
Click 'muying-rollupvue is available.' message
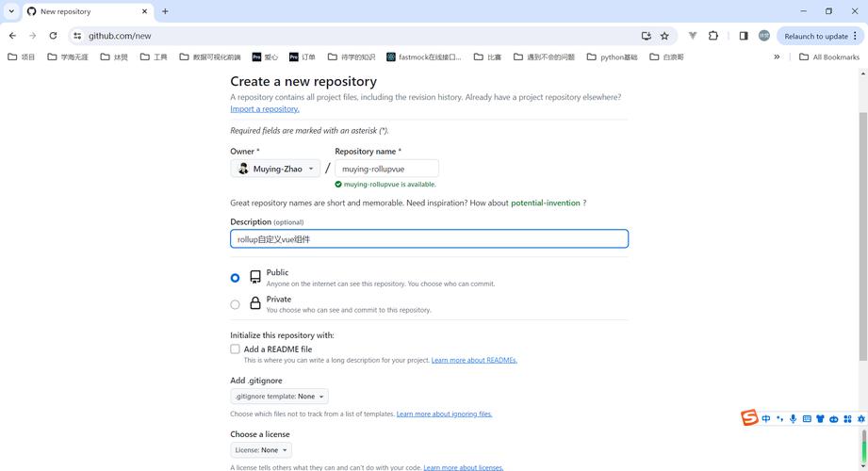(385, 185)
